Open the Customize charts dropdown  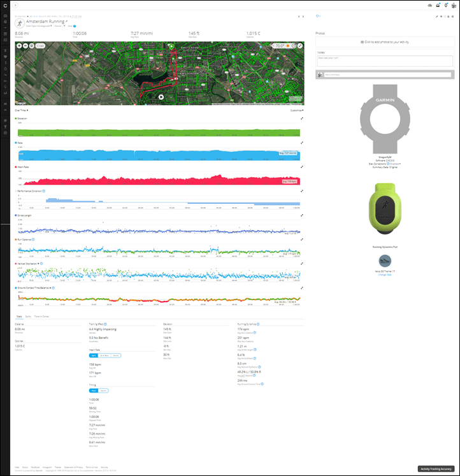pyautogui.click(x=297, y=110)
